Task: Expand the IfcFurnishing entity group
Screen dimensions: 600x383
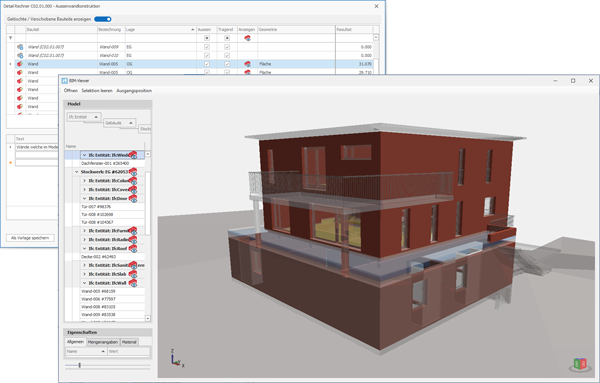Action: [x=85, y=231]
